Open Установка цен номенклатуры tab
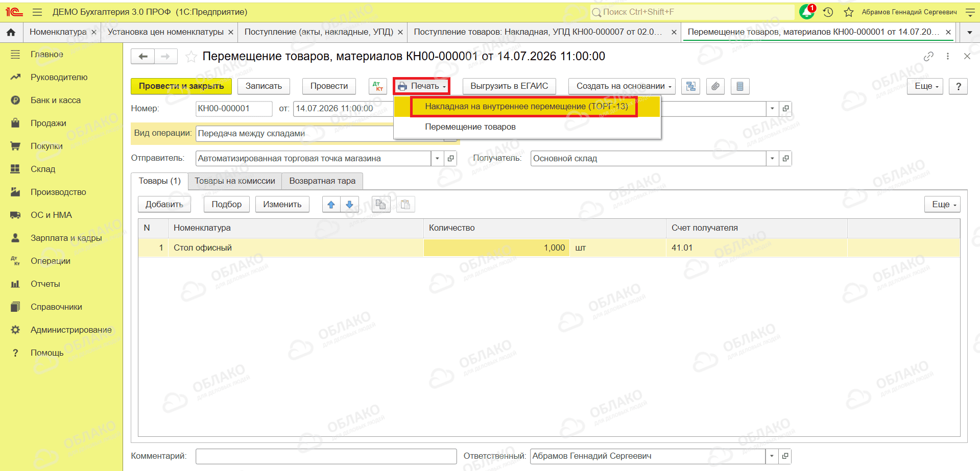 (166, 32)
